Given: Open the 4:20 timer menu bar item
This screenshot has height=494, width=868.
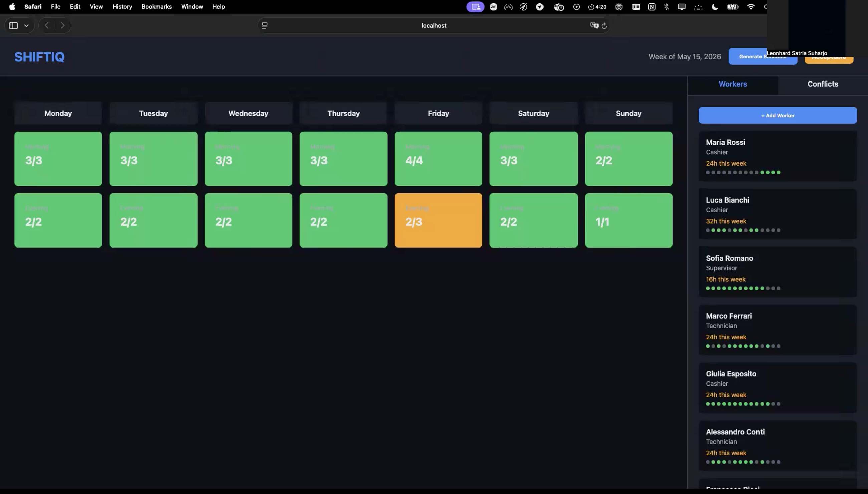Looking at the screenshot, I should [x=597, y=7].
